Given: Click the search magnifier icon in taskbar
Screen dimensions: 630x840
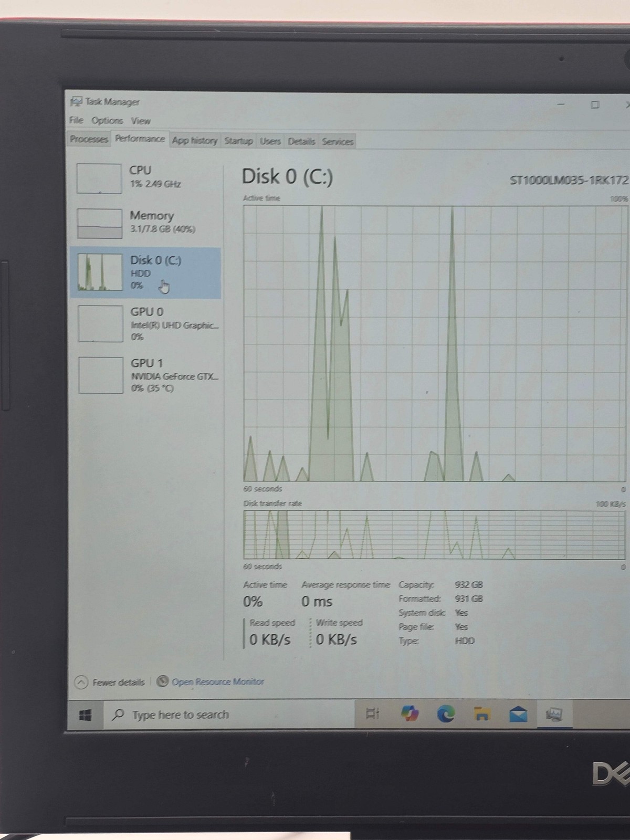Looking at the screenshot, I should [119, 715].
